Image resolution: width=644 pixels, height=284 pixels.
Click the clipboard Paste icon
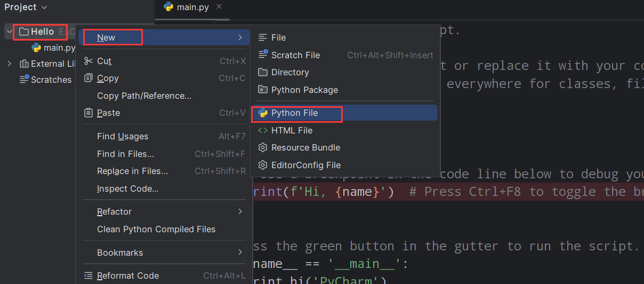[88, 113]
